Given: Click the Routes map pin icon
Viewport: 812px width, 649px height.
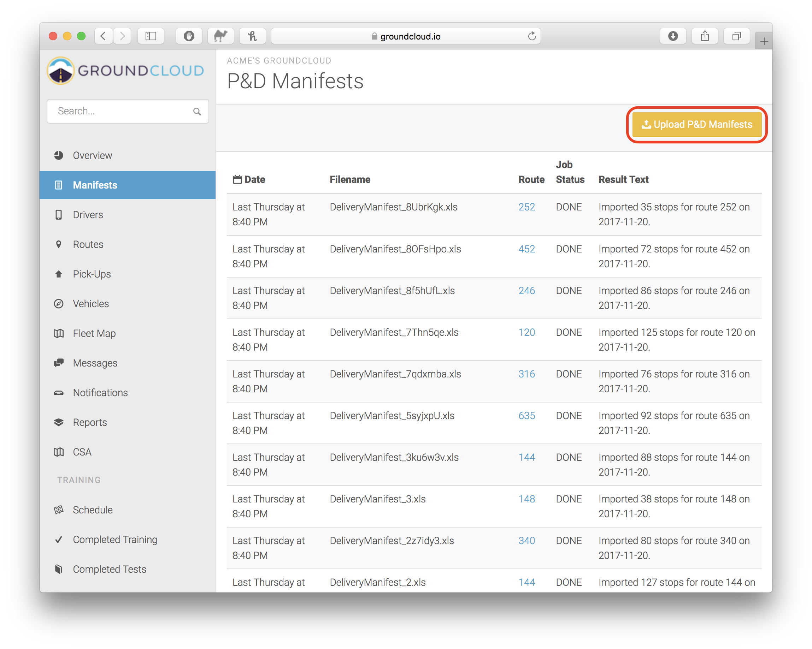Looking at the screenshot, I should tap(58, 244).
